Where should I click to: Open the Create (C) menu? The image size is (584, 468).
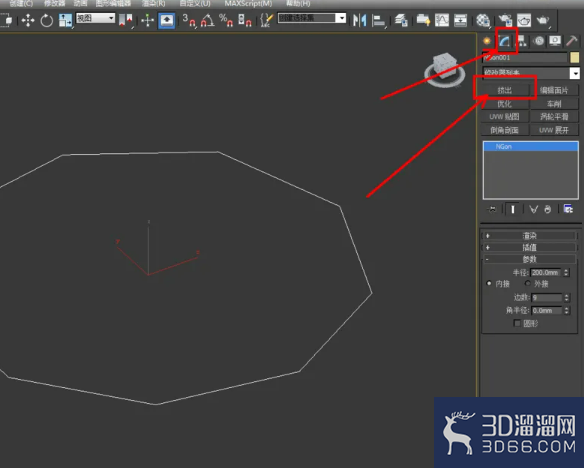pos(21,3)
